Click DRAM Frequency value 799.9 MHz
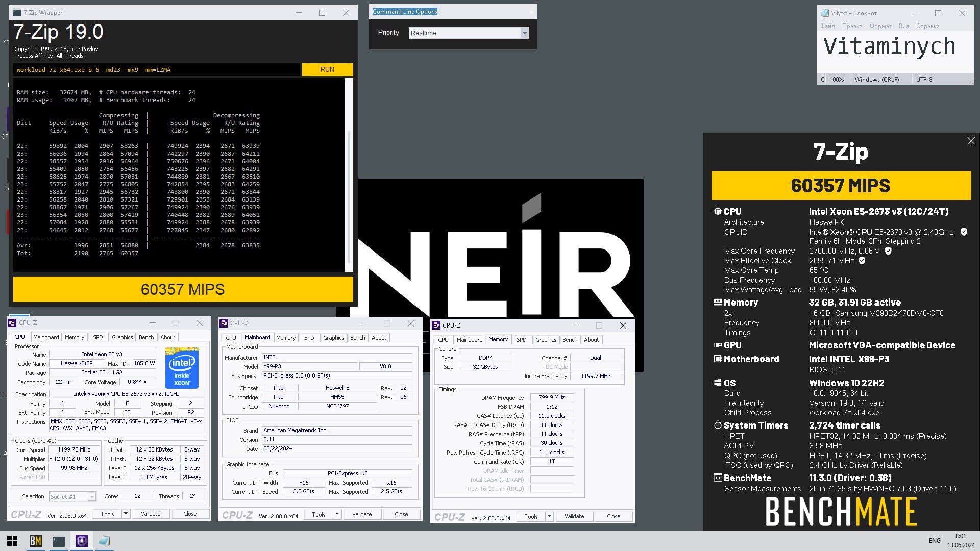 tap(552, 397)
